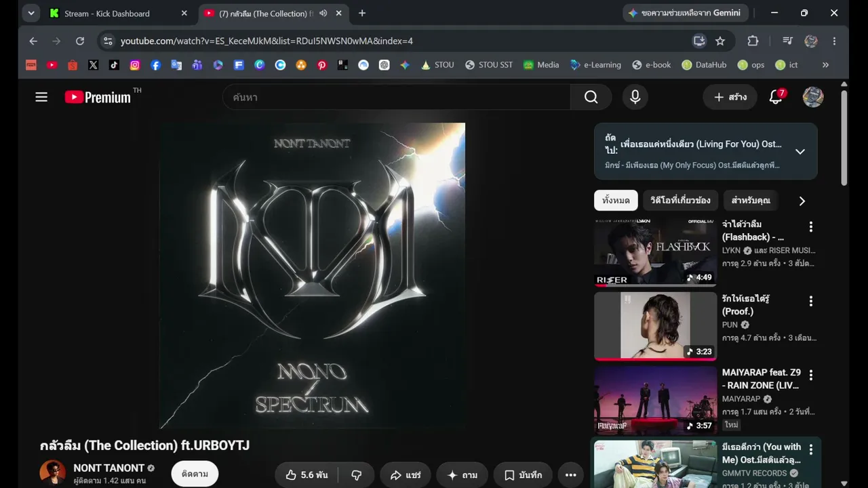Open the Facebook bookmark
Screen dimensions: 868x488
point(155,65)
